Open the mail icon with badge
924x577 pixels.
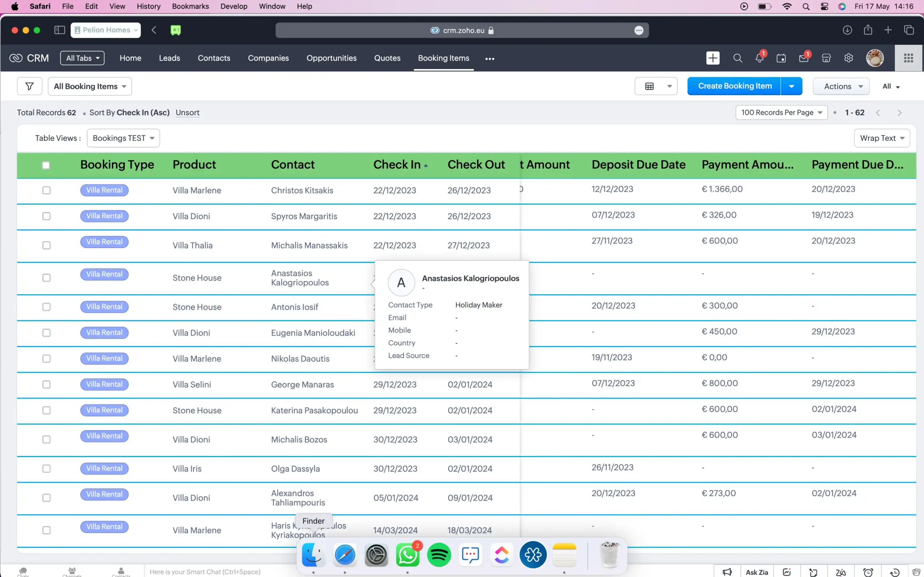[803, 58]
